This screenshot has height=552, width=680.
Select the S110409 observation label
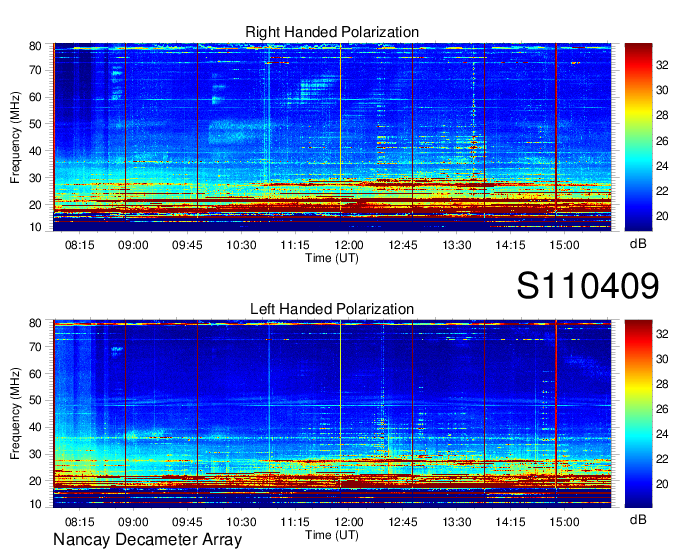pos(588,286)
